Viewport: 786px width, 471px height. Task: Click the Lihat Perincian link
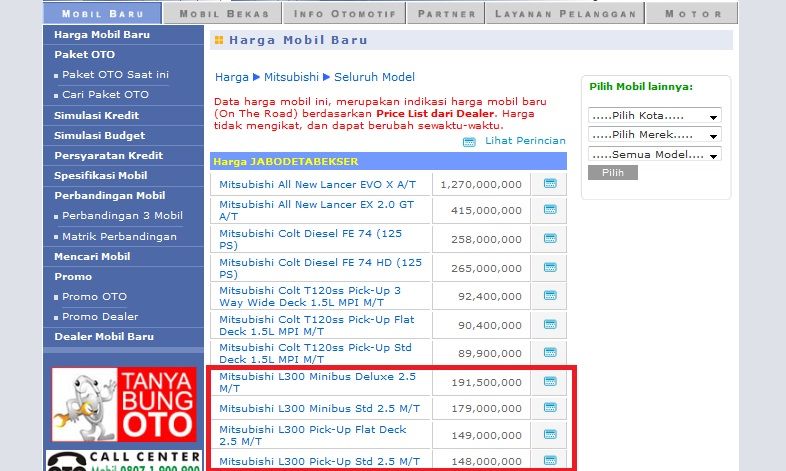[x=525, y=141]
